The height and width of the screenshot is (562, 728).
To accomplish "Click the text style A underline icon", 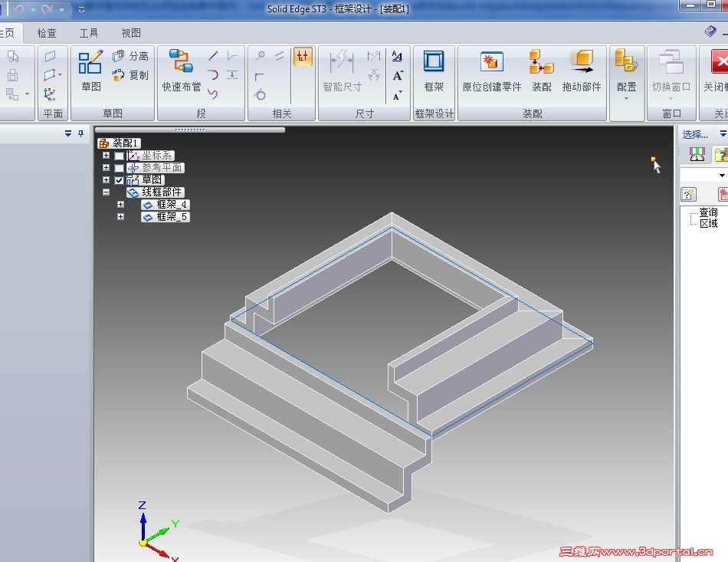I will click(397, 56).
